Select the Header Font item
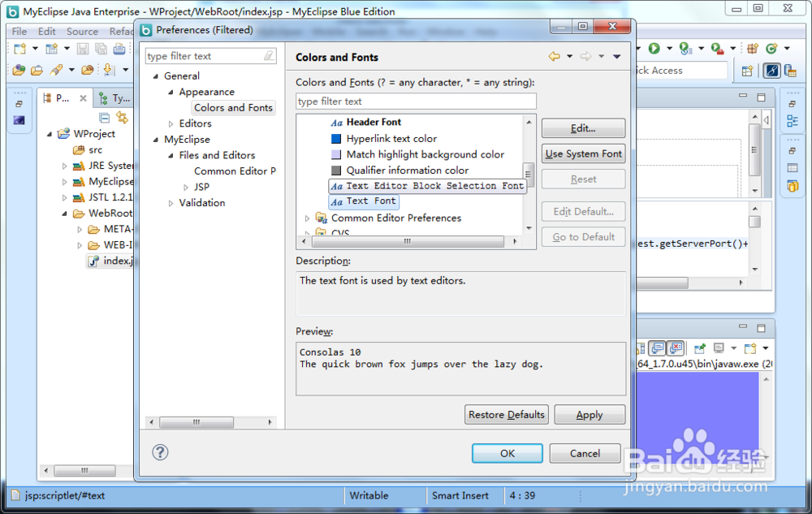 click(x=374, y=122)
